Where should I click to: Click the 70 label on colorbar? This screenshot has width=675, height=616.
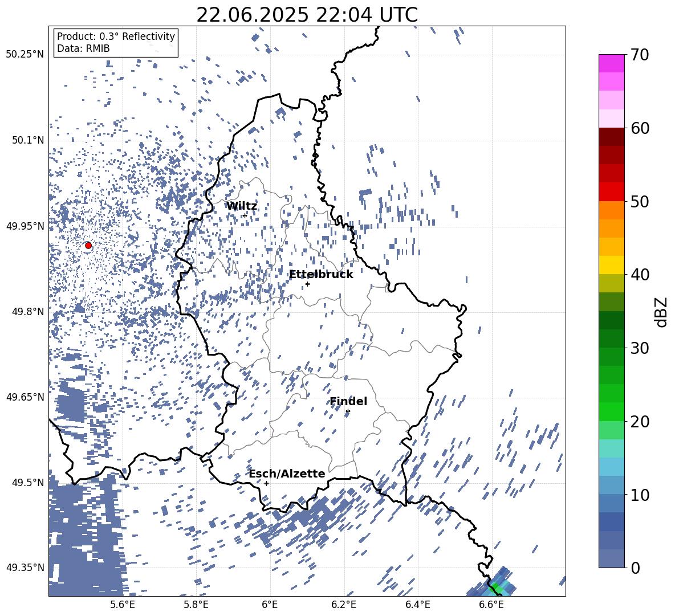click(640, 55)
